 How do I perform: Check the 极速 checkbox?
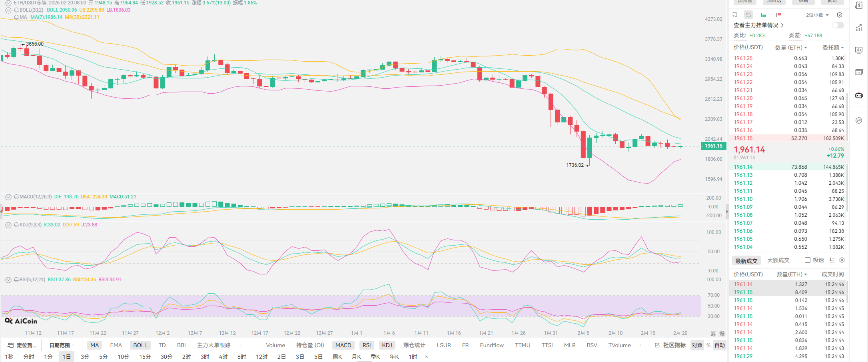point(808,260)
